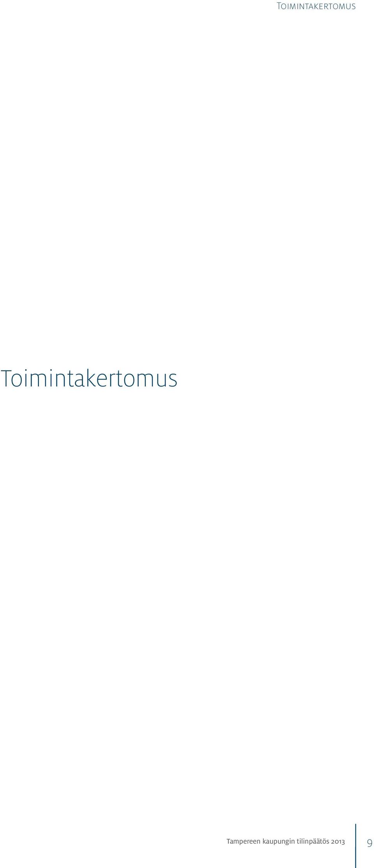
Task: Select the word Tampereen in the footer
Action: point(243,841)
